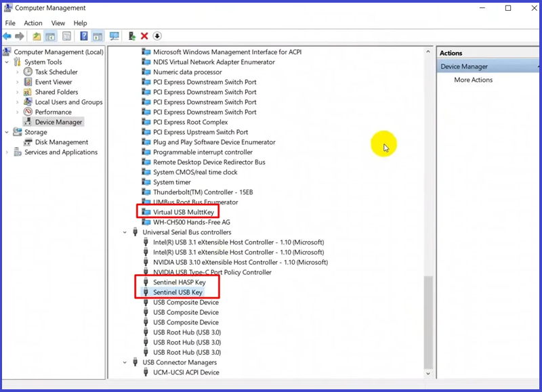This screenshot has height=392, width=542.
Task: Click the Help icon in the toolbar
Action: coord(84,36)
